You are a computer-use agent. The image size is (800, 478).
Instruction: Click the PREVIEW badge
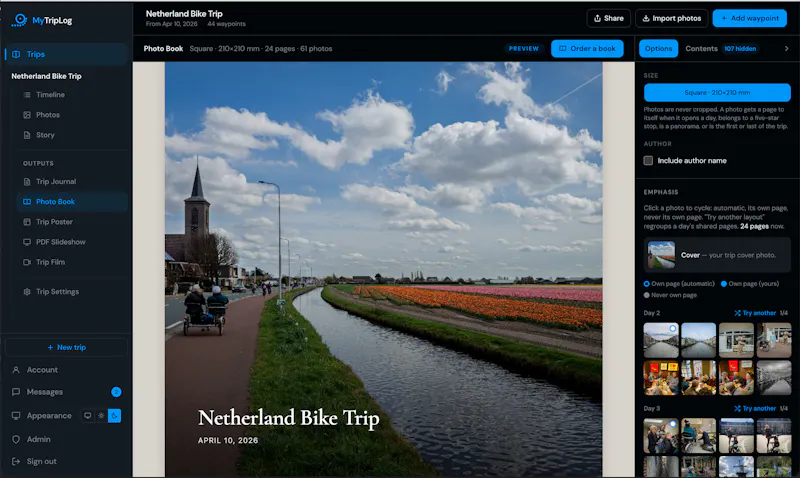pyautogui.click(x=523, y=48)
